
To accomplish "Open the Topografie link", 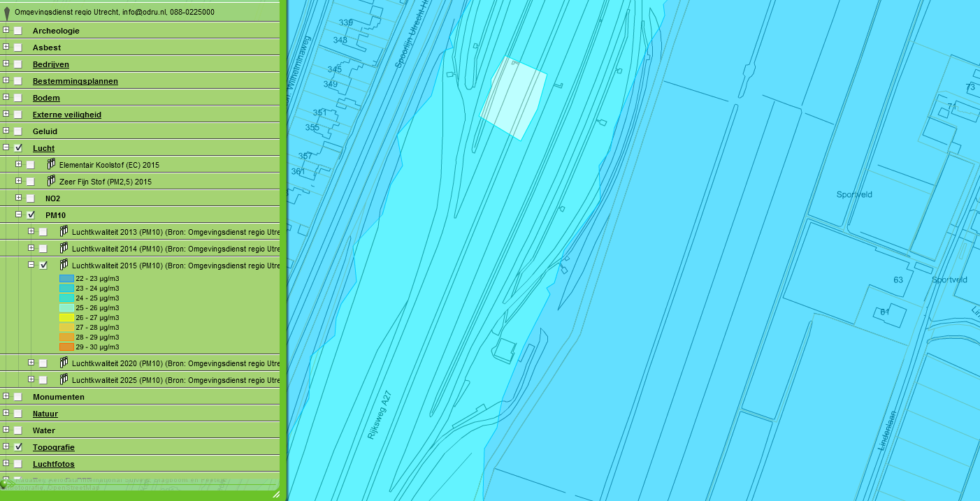I will click(x=54, y=447).
